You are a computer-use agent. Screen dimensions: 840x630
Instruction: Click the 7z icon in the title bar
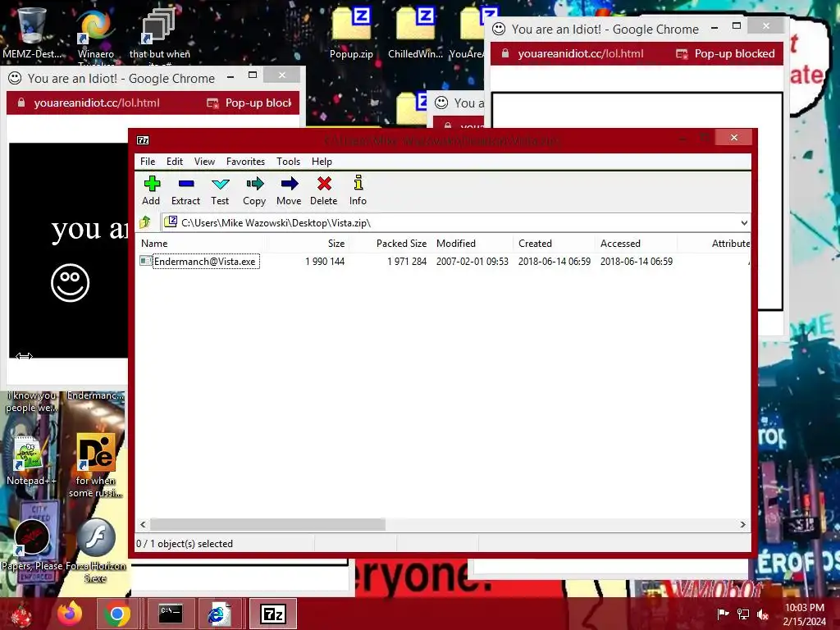(x=143, y=140)
